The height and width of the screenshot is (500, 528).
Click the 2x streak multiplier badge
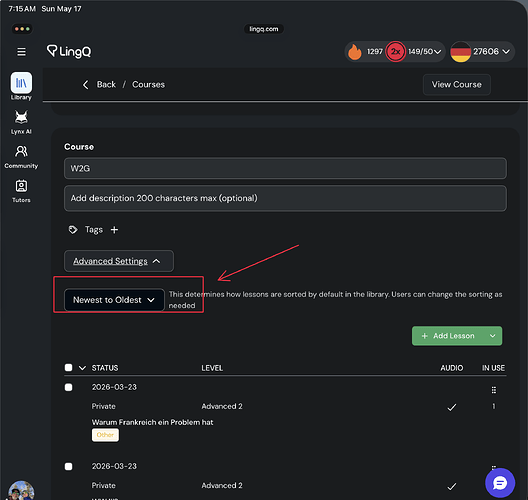(395, 52)
